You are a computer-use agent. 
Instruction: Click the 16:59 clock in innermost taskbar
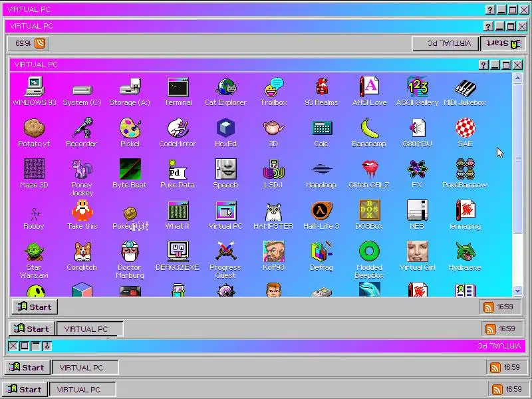tap(505, 307)
